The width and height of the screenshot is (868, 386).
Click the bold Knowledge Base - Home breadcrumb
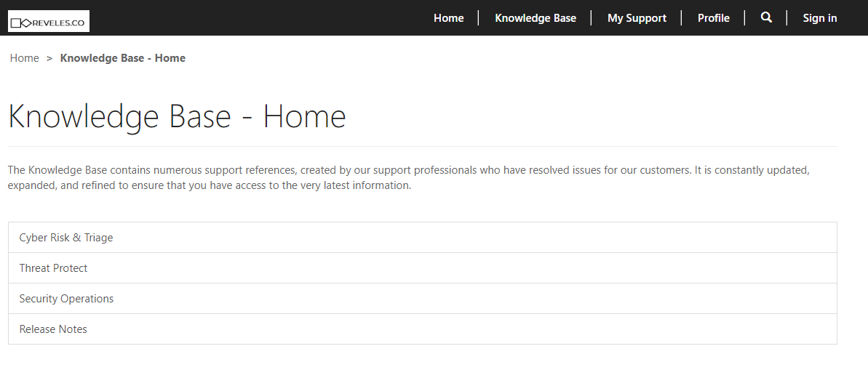(x=122, y=58)
